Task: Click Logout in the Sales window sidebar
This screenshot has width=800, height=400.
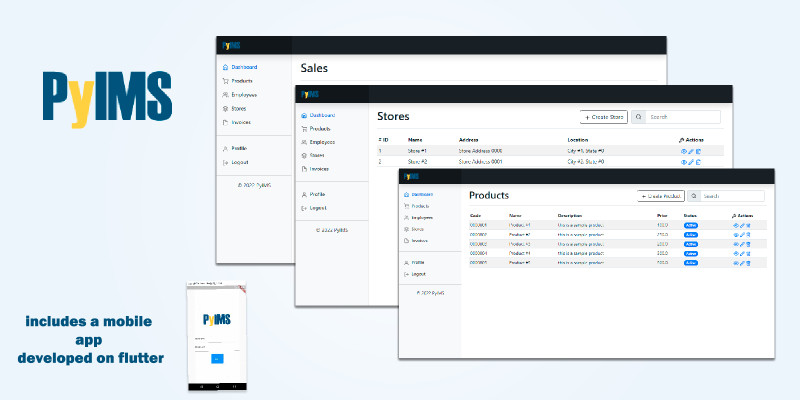Action: pyautogui.click(x=239, y=162)
